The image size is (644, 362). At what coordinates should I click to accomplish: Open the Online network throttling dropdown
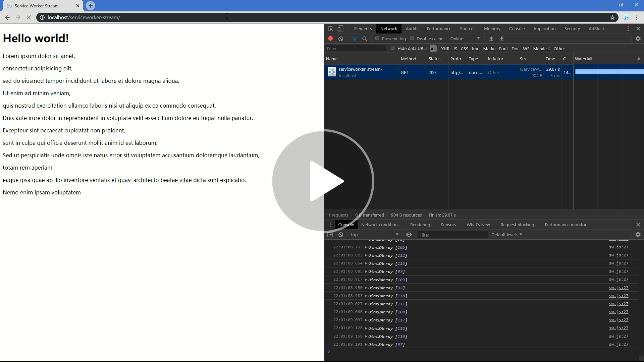[x=466, y=39]
